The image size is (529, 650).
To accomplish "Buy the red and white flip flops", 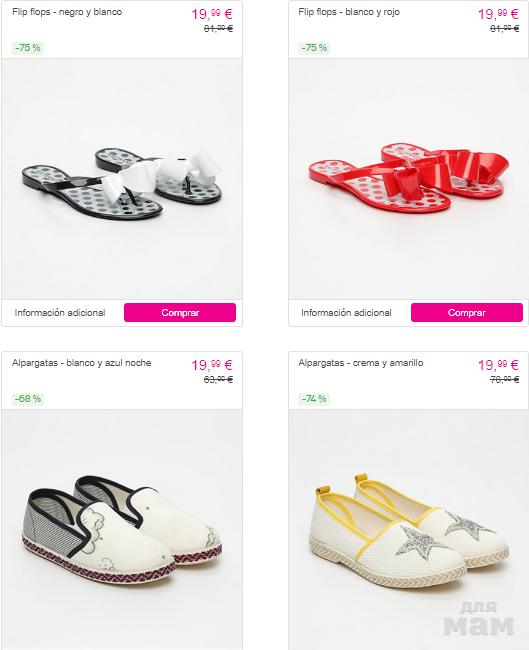I will (x=467, y=313).
